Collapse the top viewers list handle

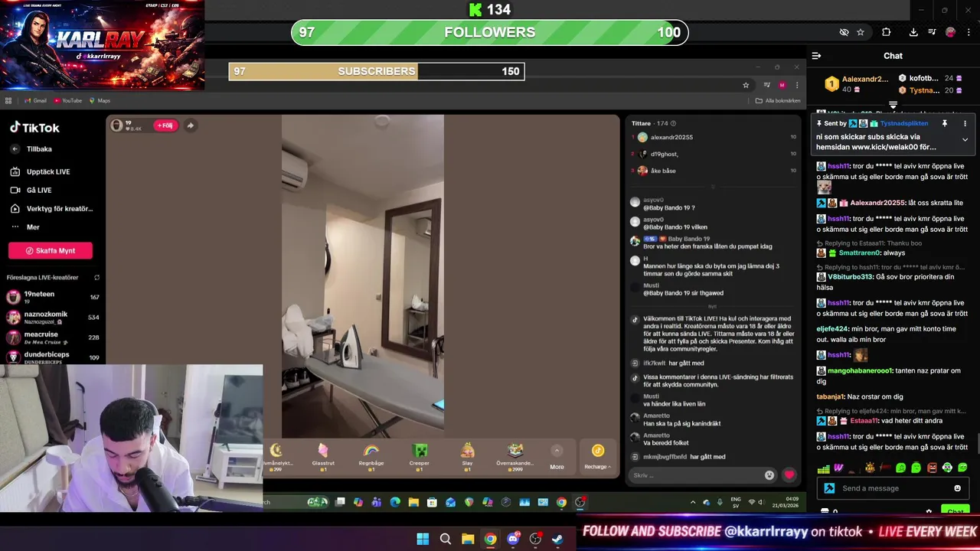713,187
